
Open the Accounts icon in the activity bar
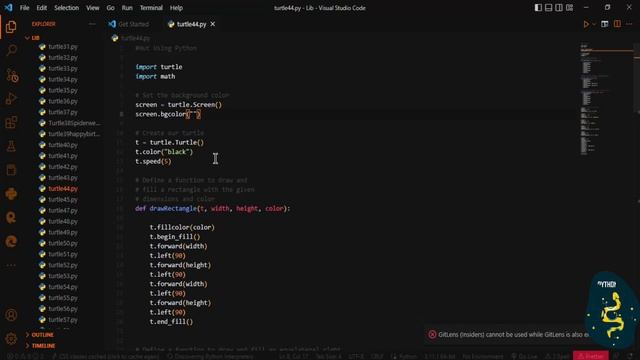coord(11,315)
